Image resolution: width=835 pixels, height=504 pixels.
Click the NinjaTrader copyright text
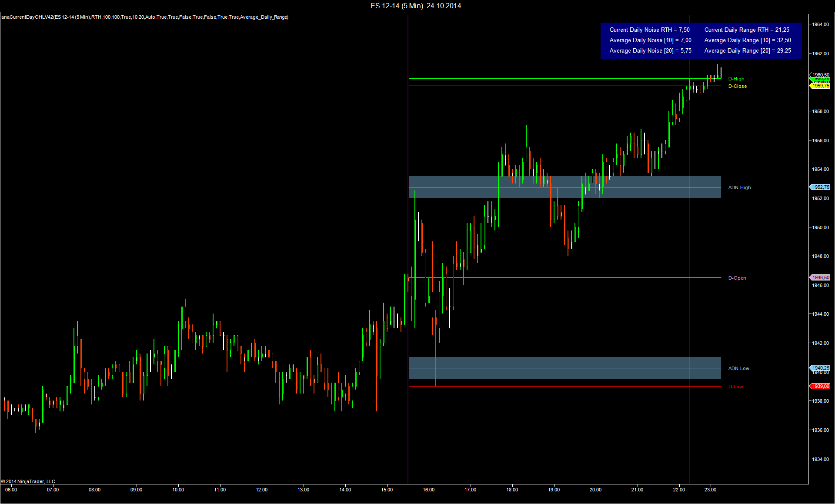[x=28, y=481]
